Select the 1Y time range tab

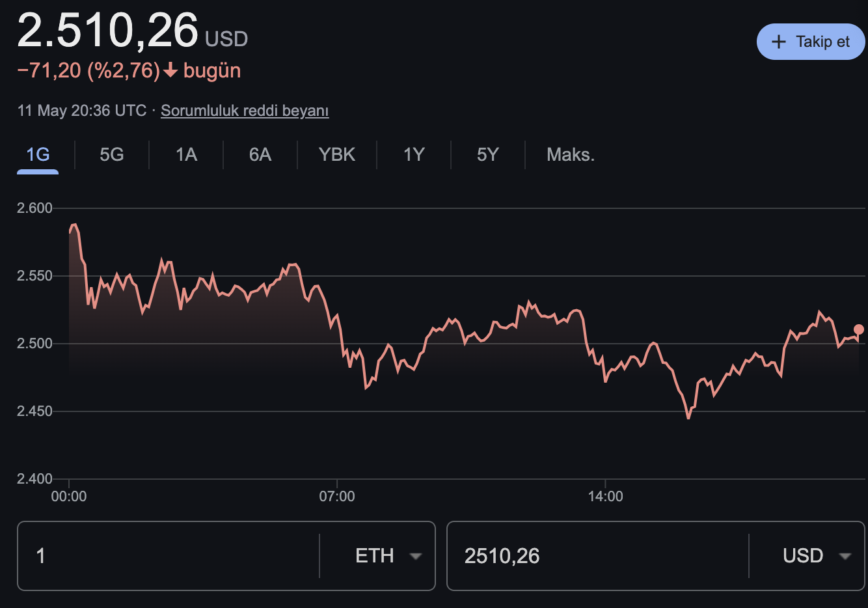(414, 155)
